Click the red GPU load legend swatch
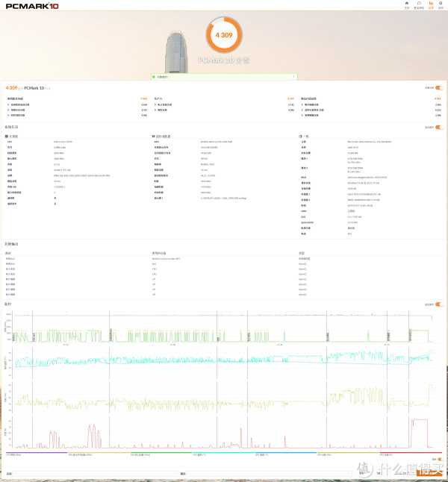Screen dimensions: 448x482 pos(411,452)
